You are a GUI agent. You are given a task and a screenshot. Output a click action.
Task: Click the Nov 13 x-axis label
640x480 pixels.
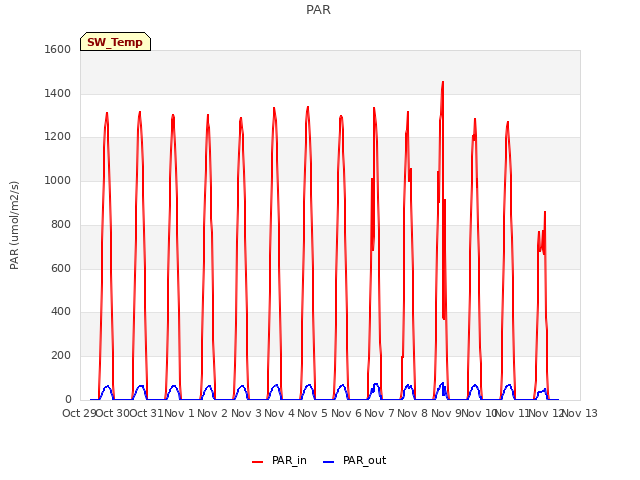[x=580, y=413]
